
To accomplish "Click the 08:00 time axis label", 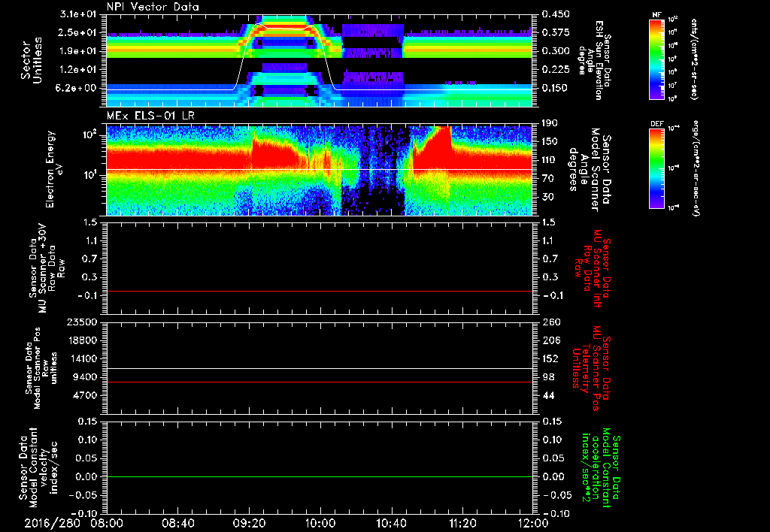I will 107,522.
